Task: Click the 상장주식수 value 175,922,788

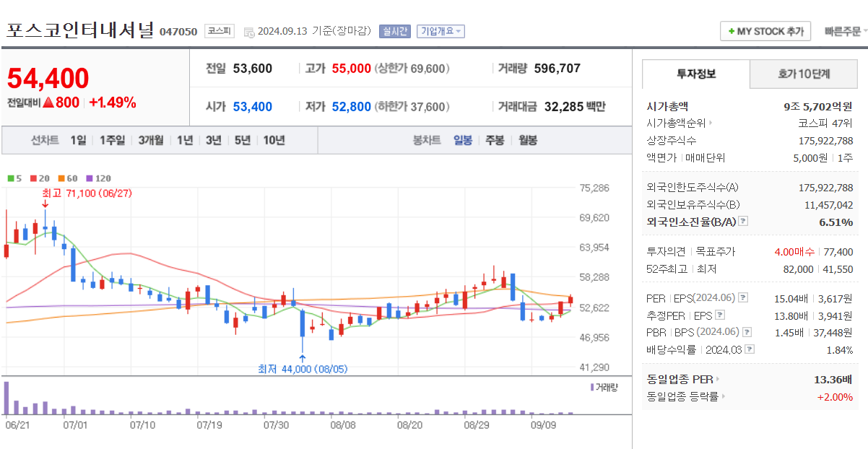Action: [x=826, y=140]
